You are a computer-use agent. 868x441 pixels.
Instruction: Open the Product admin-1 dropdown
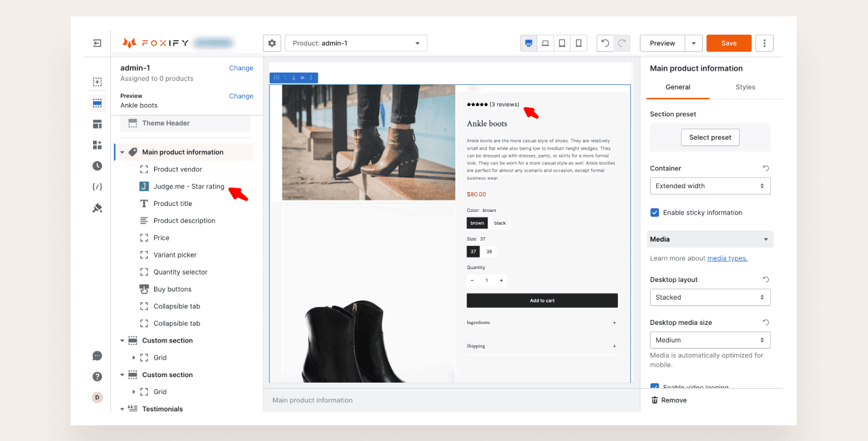pos(356,43)
